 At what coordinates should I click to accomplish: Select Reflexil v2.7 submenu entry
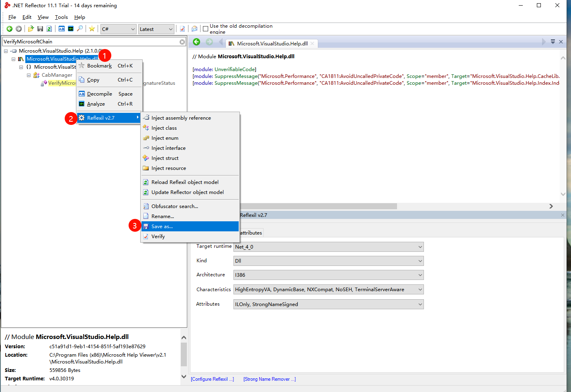click(109, 118)
